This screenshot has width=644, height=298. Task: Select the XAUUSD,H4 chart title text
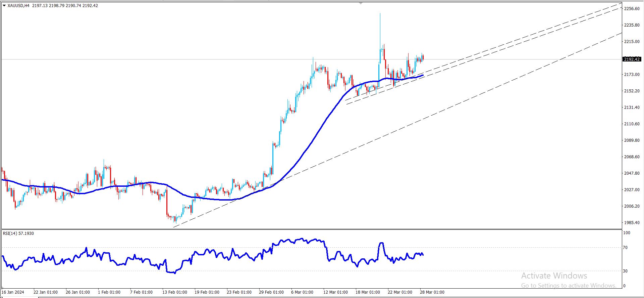(18, 5)
